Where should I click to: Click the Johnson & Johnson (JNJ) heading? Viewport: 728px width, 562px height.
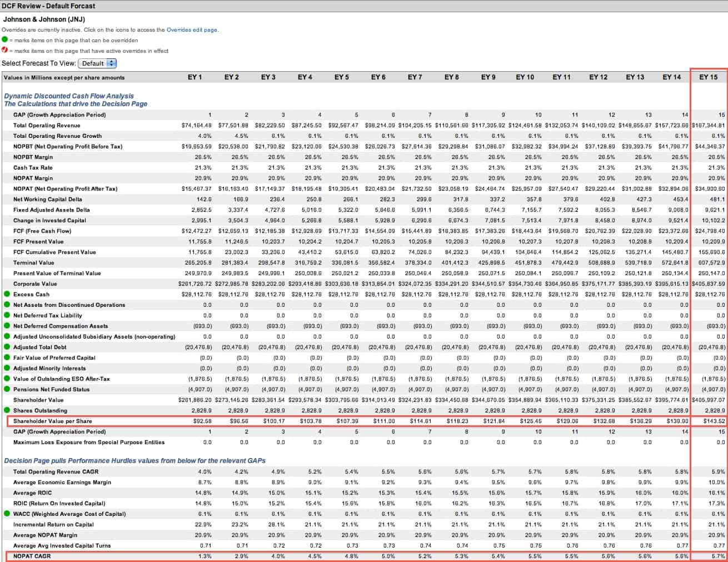pyautogui.click(x=44, y=19)
